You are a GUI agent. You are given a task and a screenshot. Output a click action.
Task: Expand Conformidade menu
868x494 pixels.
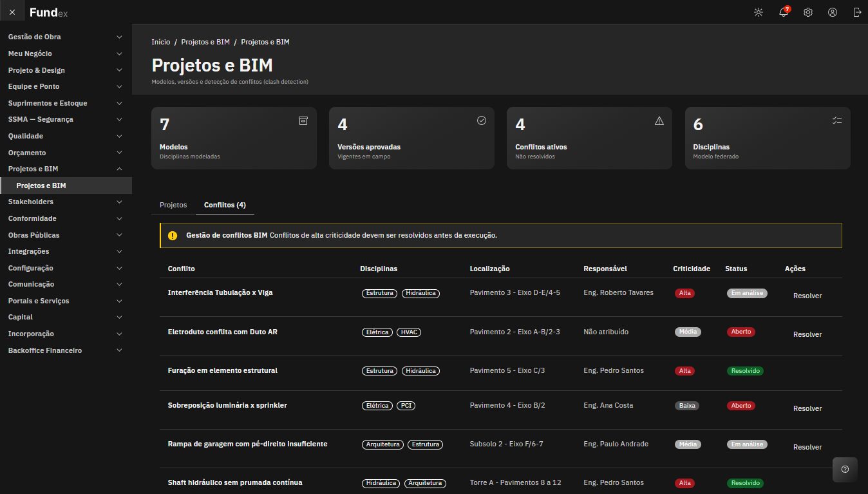coord(66,218)
